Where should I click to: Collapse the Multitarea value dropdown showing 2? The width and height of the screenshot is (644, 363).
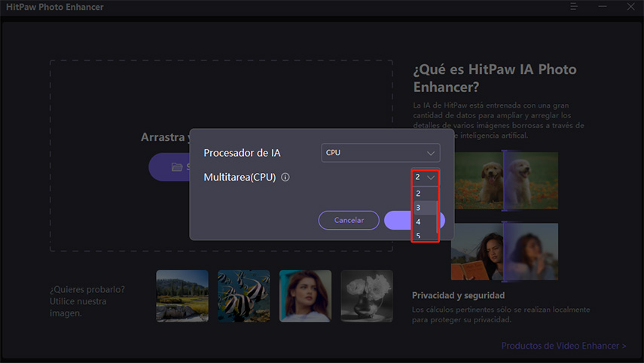click(x=425, y=178)
